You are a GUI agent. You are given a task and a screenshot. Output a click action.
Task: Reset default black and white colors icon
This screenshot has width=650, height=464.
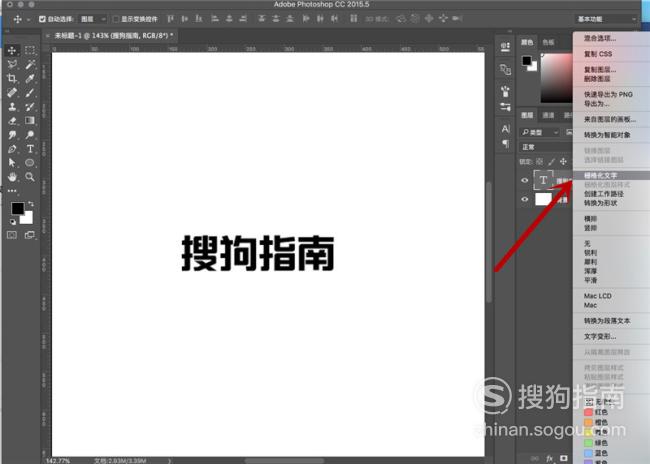[12, 222]
